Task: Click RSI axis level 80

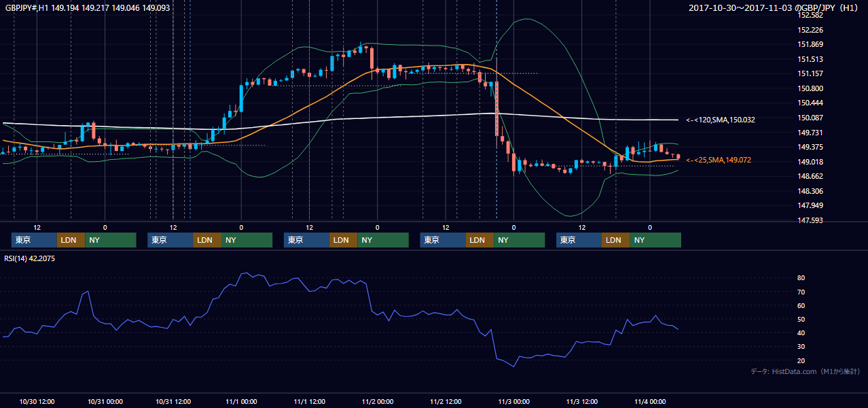Action: [801, 278]
